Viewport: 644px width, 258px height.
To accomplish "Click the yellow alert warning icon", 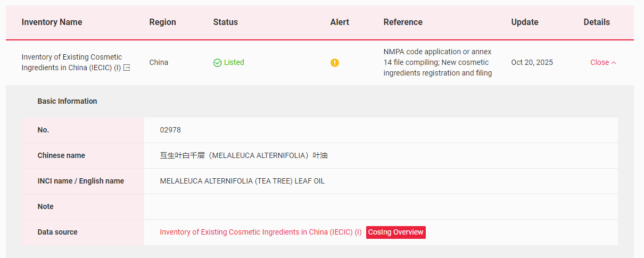I will [334, 63].
